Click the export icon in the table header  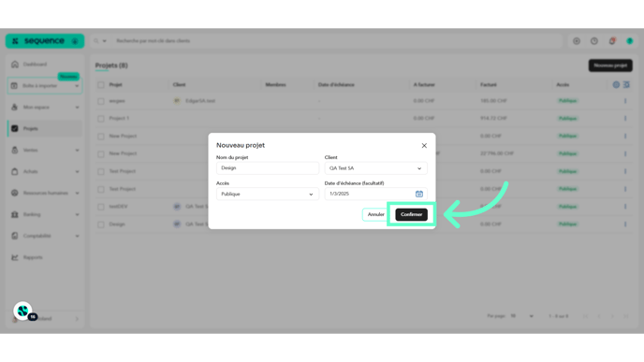(x=626, y=84)
